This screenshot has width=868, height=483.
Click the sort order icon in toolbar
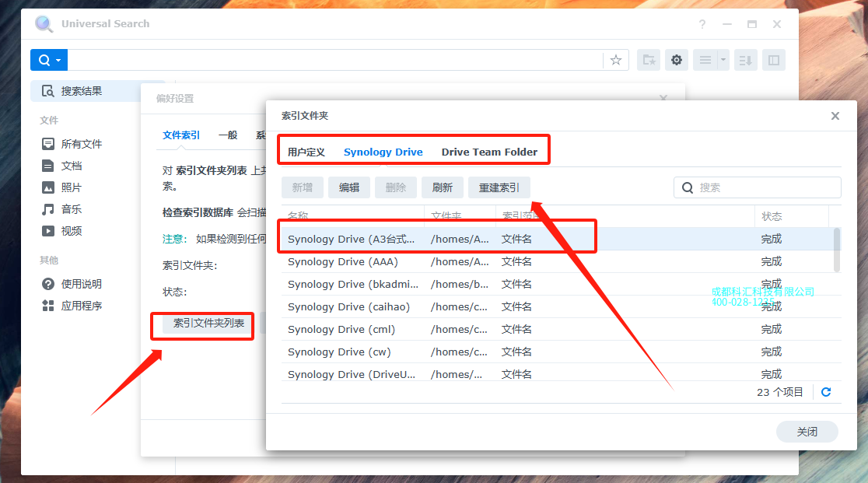coord(746,60)
